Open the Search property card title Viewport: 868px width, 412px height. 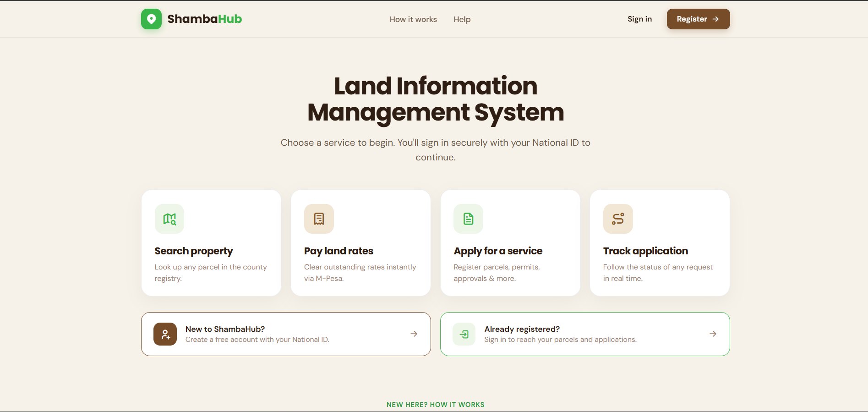194,251
